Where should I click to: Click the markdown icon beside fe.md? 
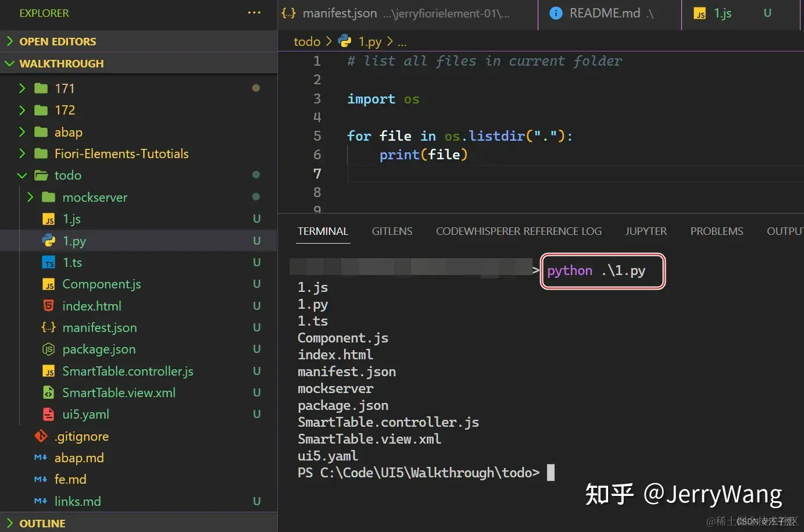pyautogui.click(x=41, y=479)
